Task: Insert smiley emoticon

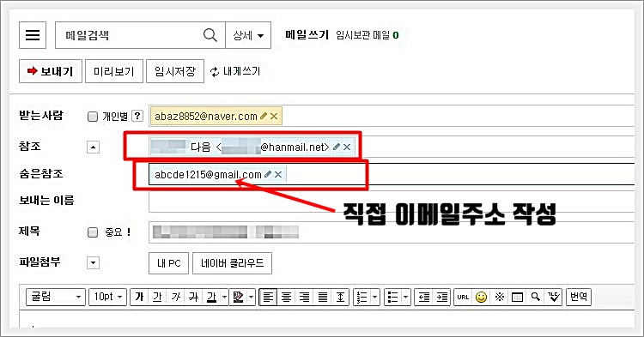Action: click(481, 297)
